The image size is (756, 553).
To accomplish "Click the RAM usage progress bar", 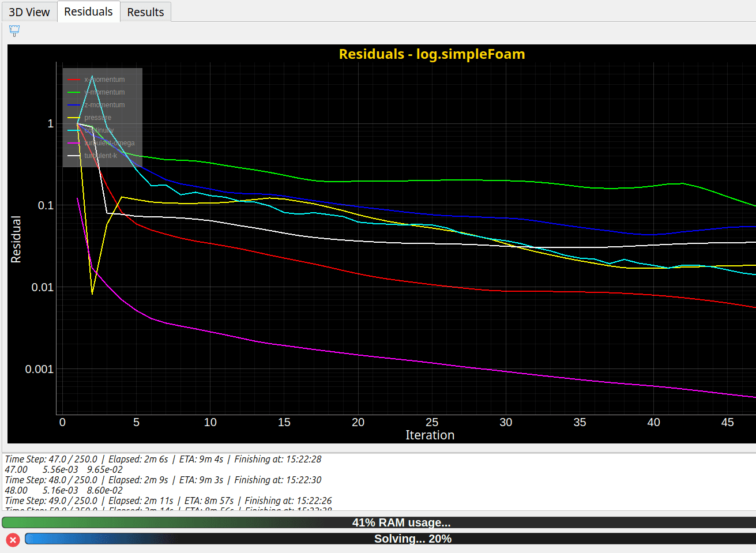I will point(379,522).
